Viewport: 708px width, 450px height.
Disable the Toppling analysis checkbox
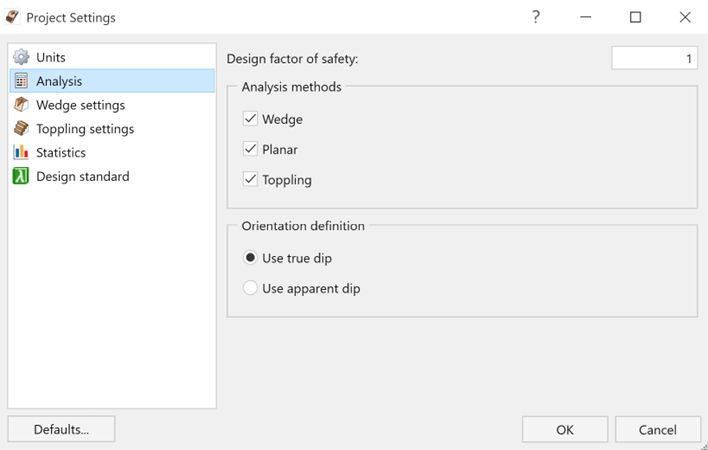point(250,180)
